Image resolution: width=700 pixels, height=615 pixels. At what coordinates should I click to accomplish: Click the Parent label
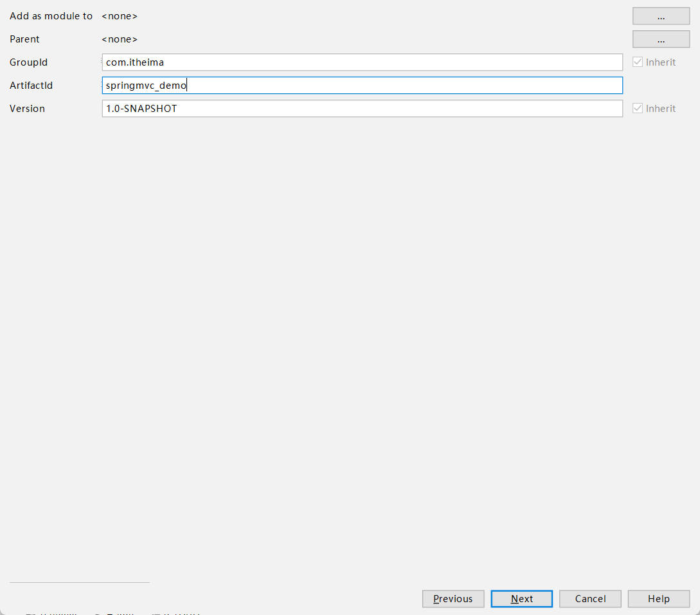pyautogui.click(x=24, y=39)
